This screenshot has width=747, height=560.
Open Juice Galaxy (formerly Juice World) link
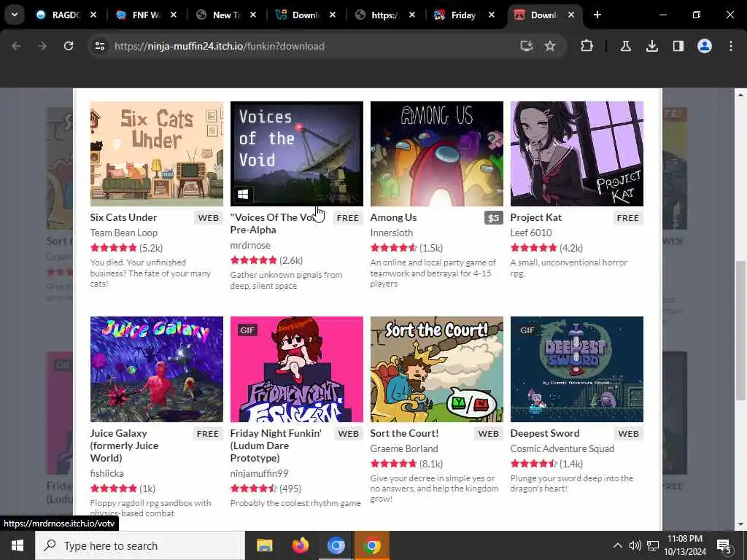click(124, 446)
